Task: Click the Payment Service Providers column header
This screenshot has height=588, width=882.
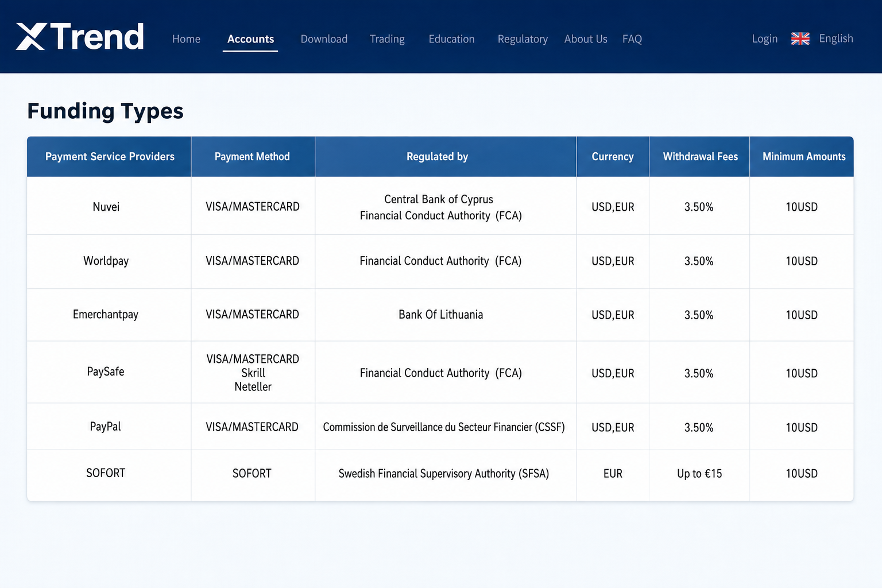Action: pyautogui.click(x=109, y=156)
